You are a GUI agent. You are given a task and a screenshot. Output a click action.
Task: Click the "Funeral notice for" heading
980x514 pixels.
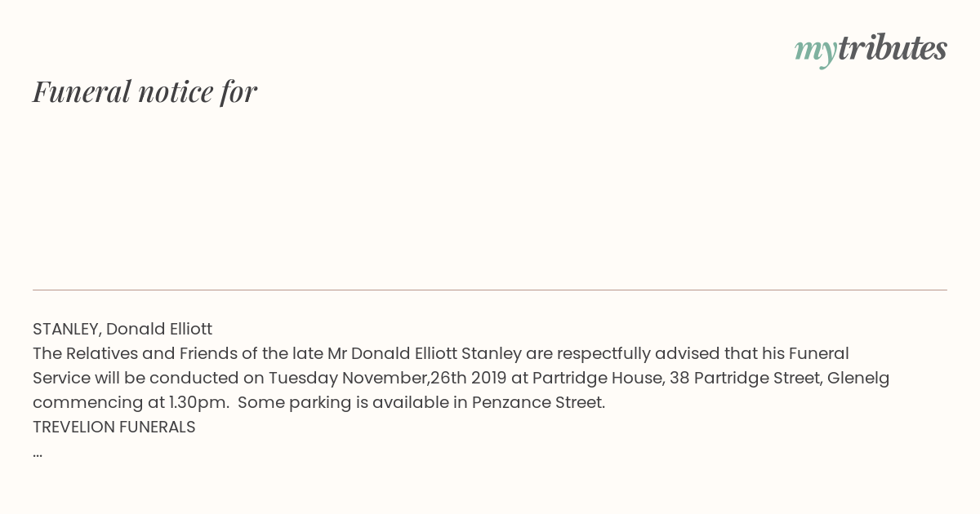tap(145, 91)
